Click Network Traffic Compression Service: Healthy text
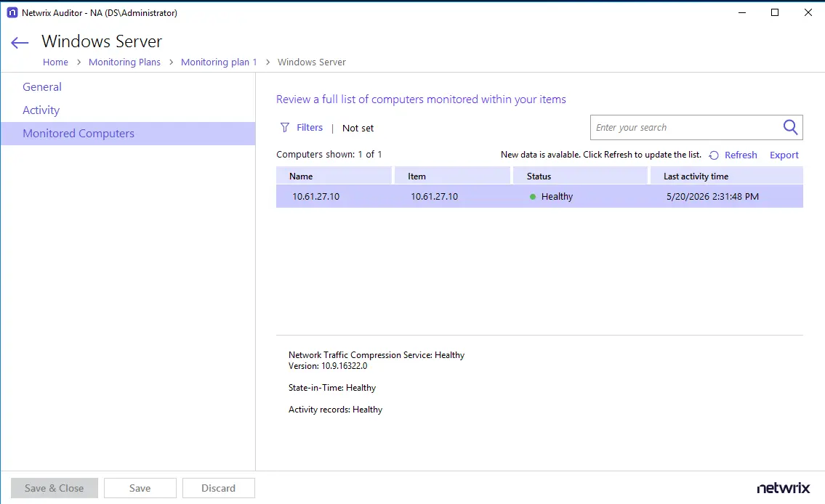825x504 pixels. tap(377, 354)
